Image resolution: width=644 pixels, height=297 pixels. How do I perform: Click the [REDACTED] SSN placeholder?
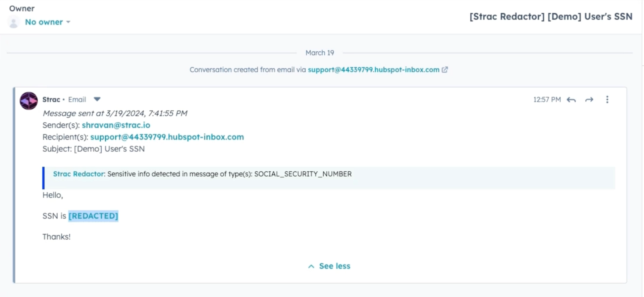(x=93, y=216)
